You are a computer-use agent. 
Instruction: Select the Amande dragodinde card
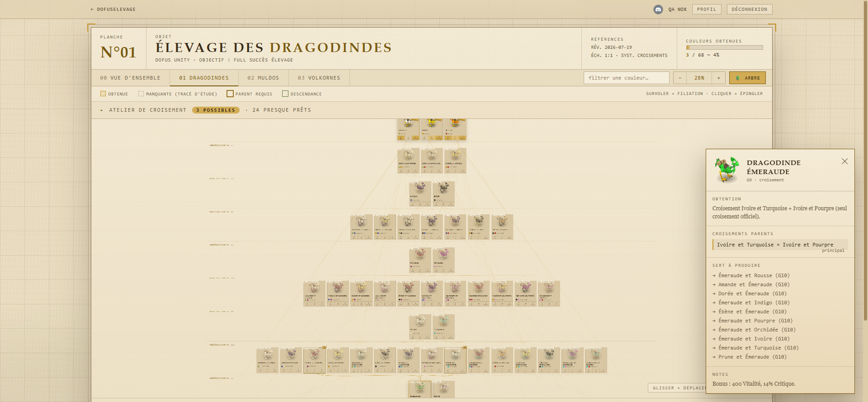click(x=408, y=129)
